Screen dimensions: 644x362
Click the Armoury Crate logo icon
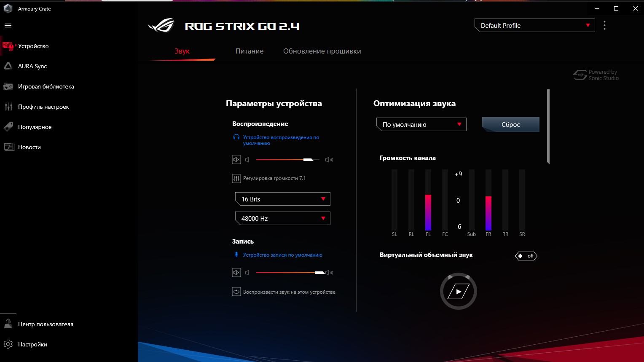tap(8, 8)
